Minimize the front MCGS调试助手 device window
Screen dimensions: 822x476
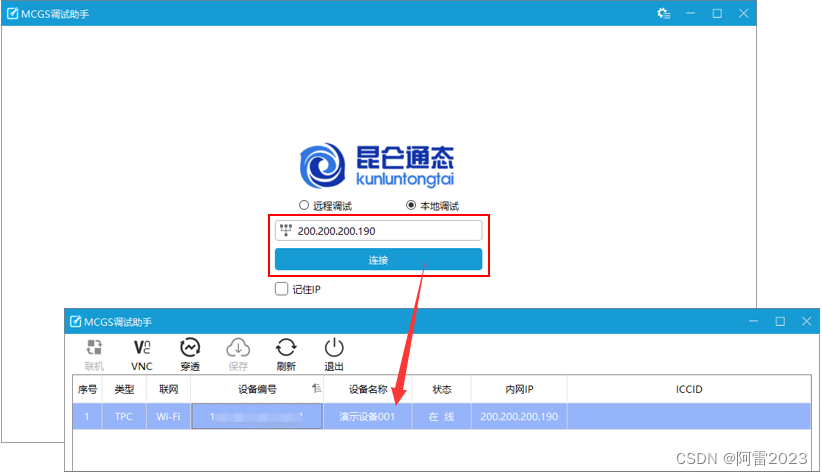click(753, 321)
